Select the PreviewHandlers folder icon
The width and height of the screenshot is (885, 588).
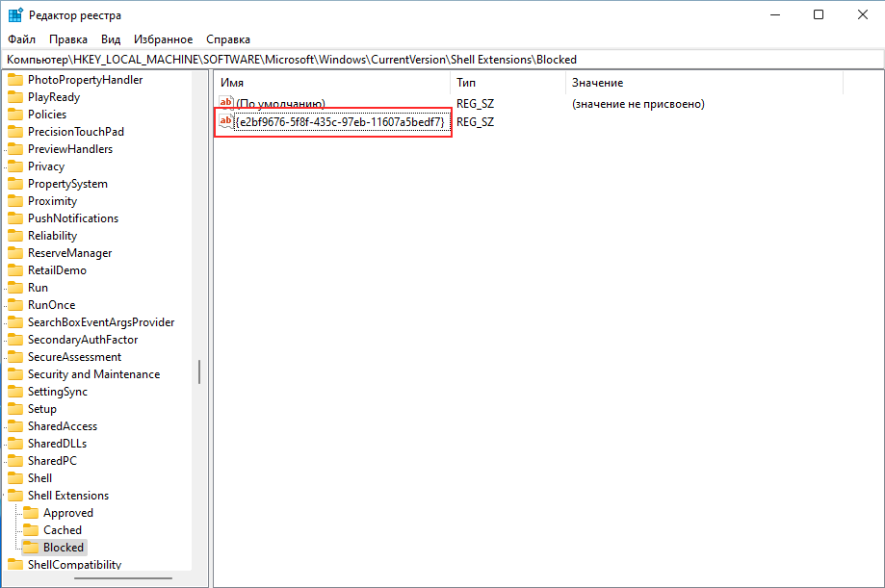15,149
